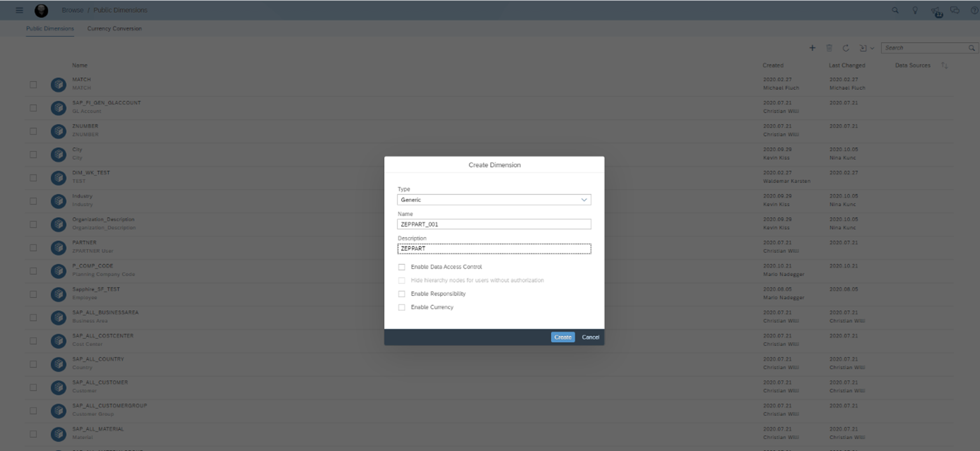The width and height of the screenshot is (980, 451).
Task: Open the SAP_ALL_MATERIAL dimension name
Action: tap(98, 429)
